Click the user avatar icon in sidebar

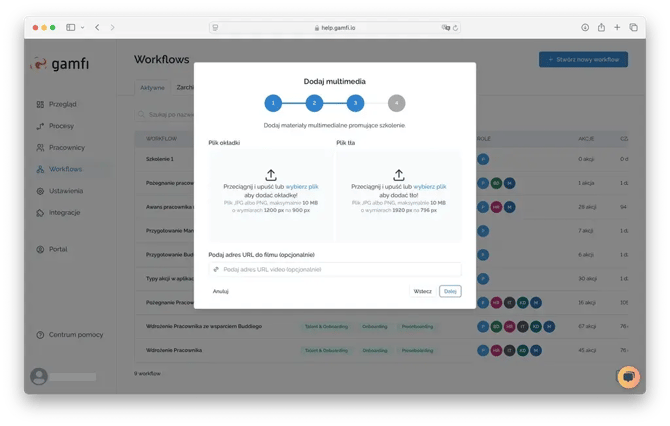(39, 376)
